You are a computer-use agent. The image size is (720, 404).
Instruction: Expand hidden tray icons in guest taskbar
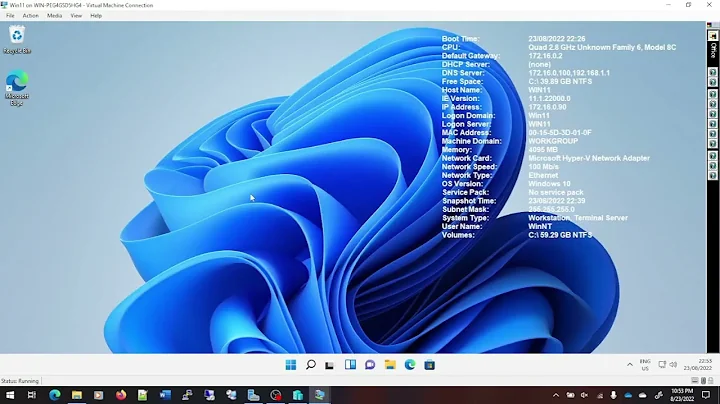[x=630, y=365]
